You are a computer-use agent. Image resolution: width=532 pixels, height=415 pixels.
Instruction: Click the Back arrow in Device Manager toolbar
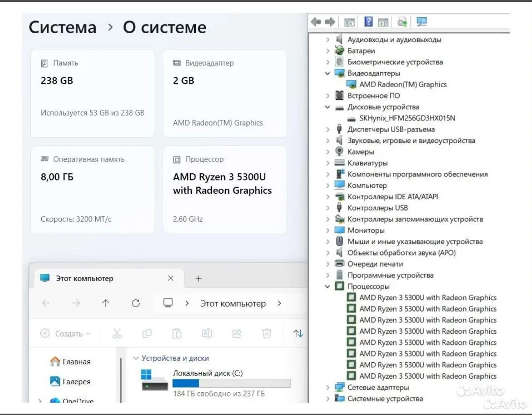pos(316,22)
